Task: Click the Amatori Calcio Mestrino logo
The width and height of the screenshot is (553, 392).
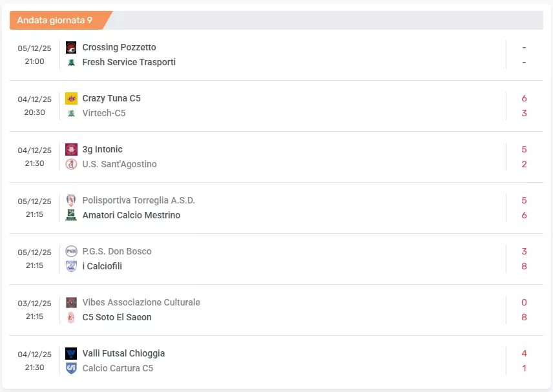Action: click(x=71, y=215)
